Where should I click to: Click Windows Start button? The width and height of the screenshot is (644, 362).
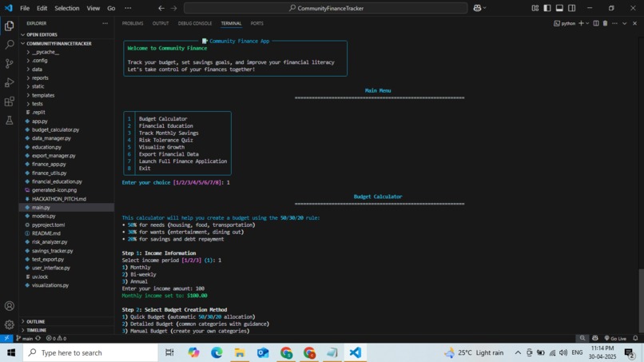pos(11,352)
